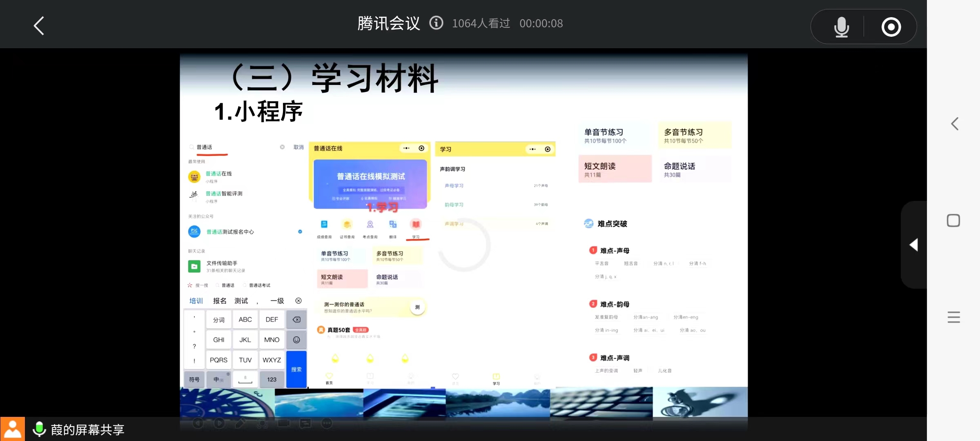The height and width of the screenshot is (441, 980).
Task: Click 多音节练习 yellow card at right
Action: point(694,135)
